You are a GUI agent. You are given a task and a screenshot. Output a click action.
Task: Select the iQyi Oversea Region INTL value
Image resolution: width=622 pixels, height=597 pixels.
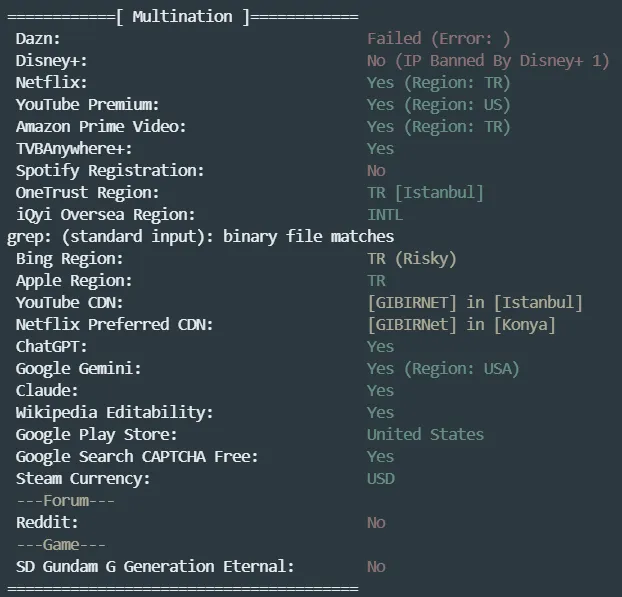pyautogui.click(x=385, y=215)
